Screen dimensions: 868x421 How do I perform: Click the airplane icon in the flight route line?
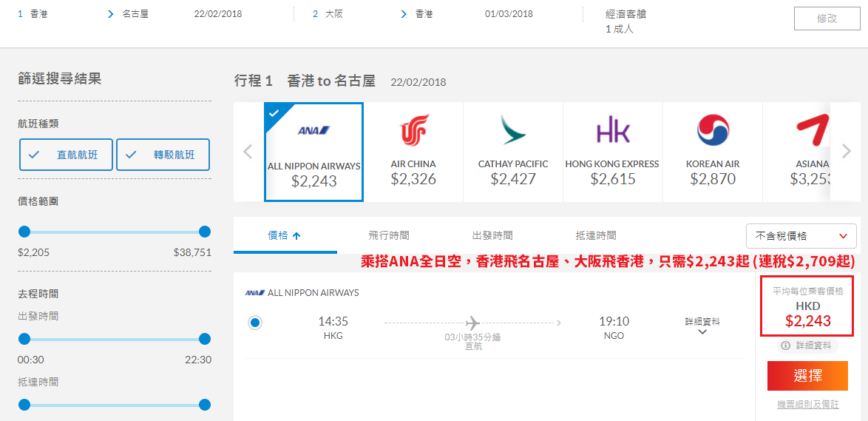coord(472,322)
